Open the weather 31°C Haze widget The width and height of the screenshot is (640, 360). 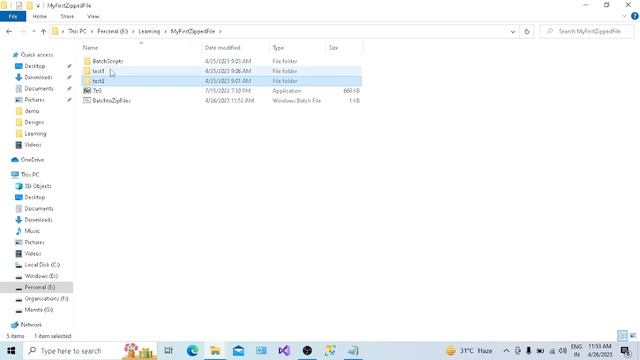coord(469,351)
